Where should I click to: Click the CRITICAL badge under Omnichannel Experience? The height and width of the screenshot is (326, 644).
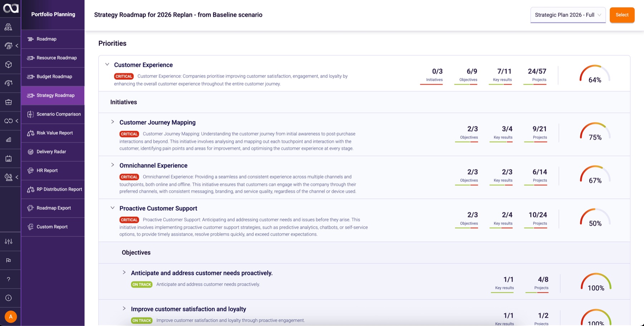click(x=129, y=177)
